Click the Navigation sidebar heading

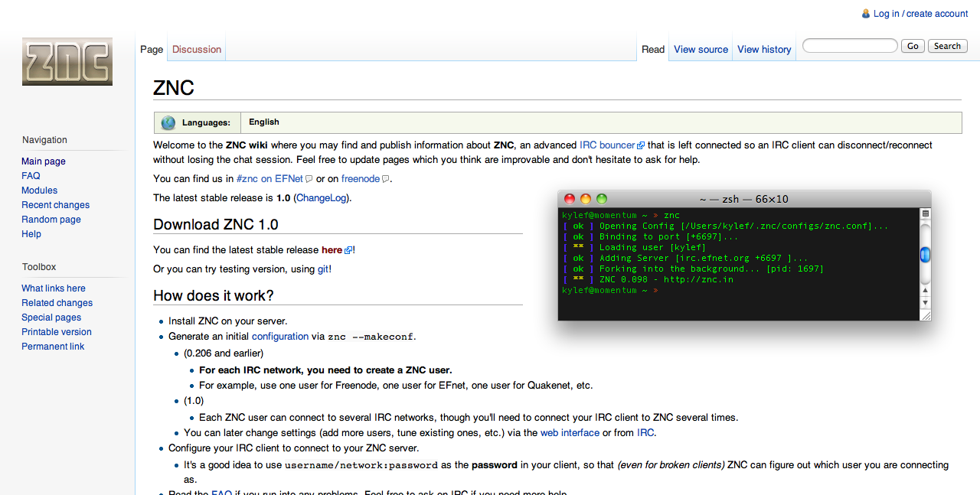pos(44,140)
